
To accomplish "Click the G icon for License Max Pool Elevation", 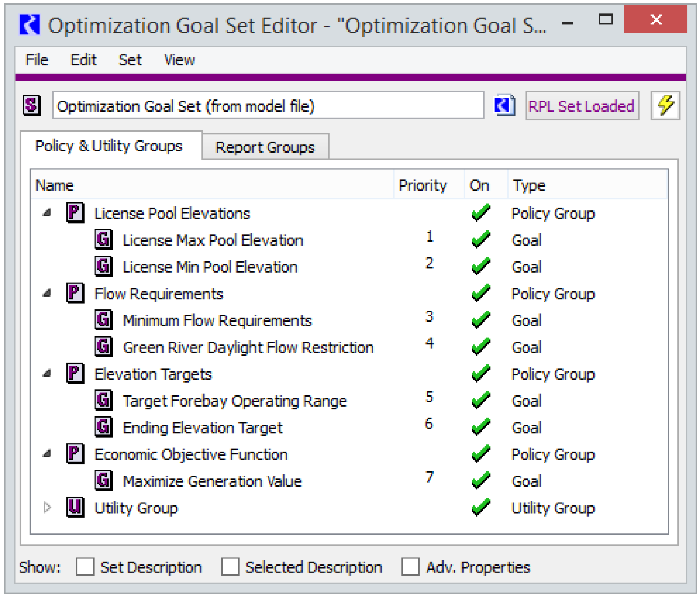I will pyautogui.click(x=103, y=239).
